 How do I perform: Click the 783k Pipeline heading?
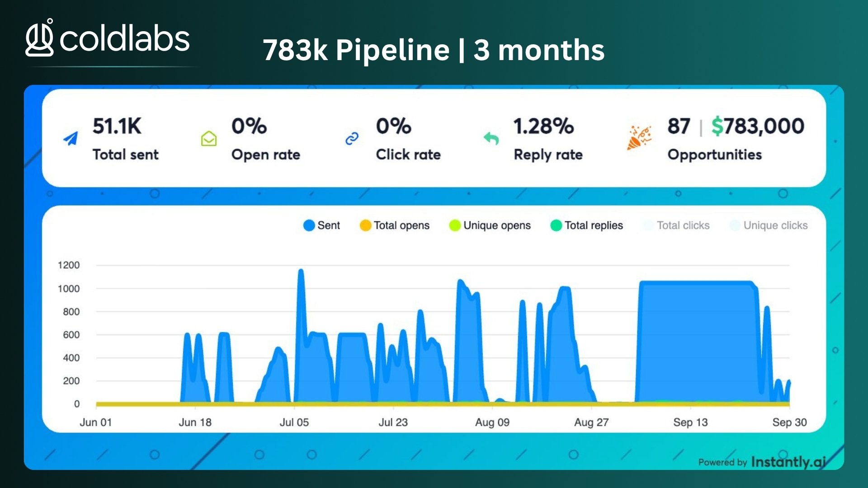pos(434,50)
